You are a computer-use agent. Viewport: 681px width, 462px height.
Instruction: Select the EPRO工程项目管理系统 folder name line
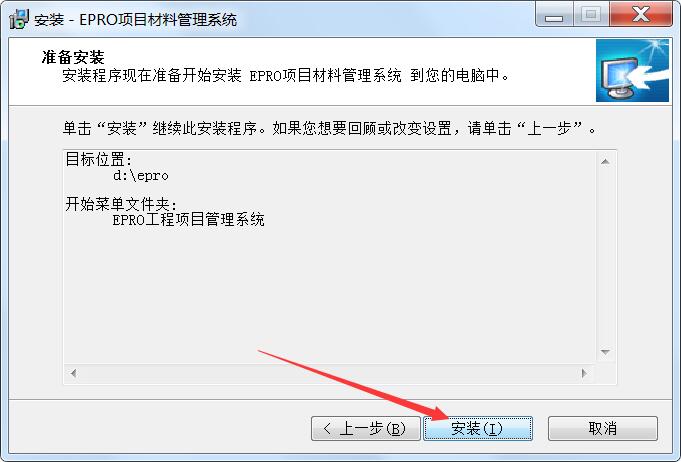point(188,220)
